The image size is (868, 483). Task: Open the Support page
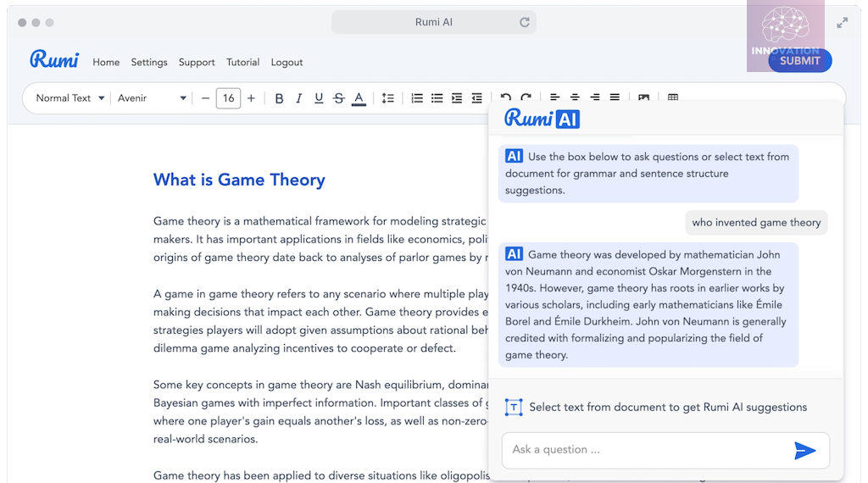pyautogui.click(x=197, y=63)
